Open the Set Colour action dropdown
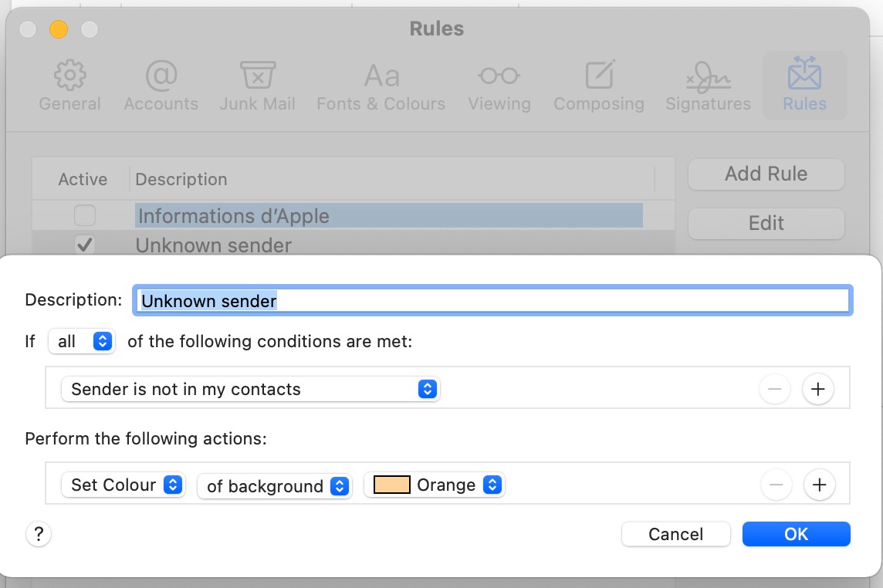The width and height of the screenshot is (883, 588). [123, 485]
